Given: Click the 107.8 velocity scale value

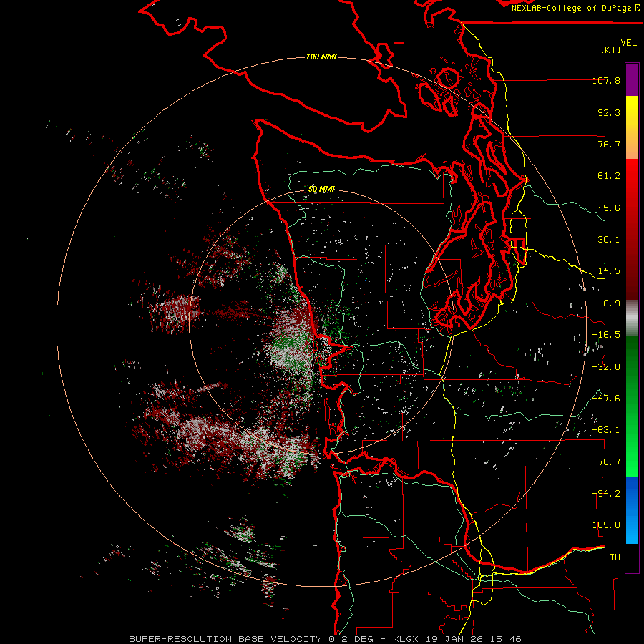Looking at the screenshot, I should (x=606, y=80).
